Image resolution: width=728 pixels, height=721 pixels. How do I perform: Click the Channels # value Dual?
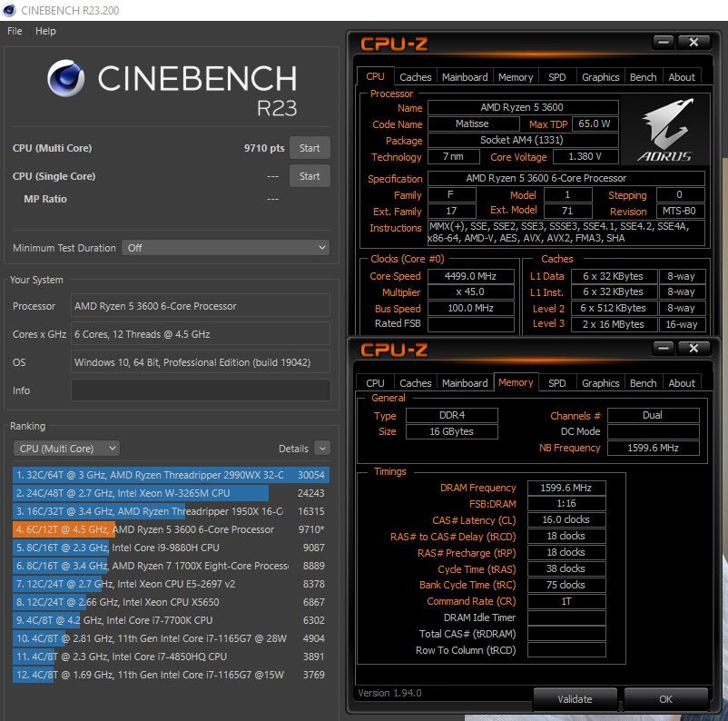(653, 415)
